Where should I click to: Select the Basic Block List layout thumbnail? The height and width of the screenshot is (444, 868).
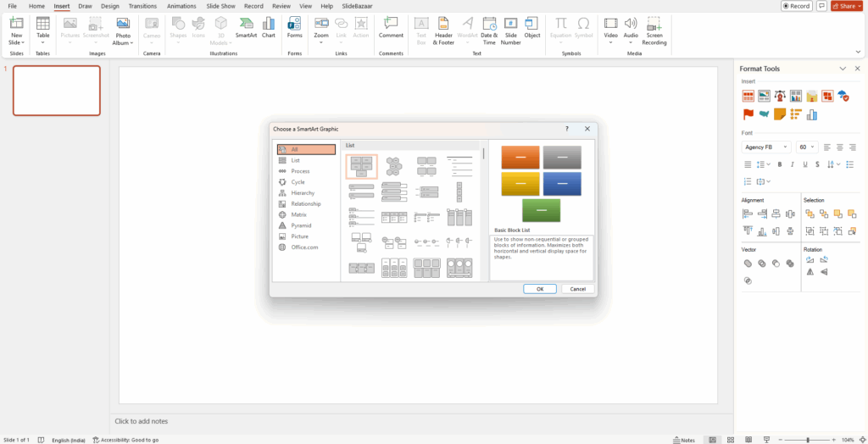361,167
